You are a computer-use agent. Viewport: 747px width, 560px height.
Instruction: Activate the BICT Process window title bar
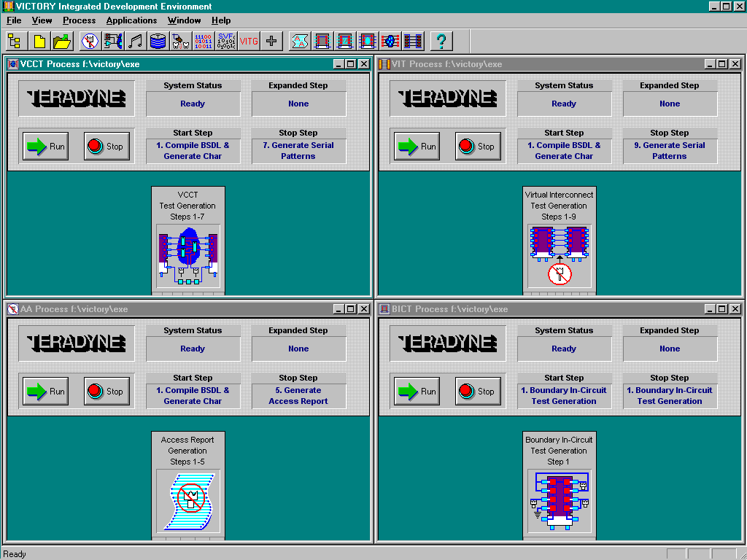point(560,309)
